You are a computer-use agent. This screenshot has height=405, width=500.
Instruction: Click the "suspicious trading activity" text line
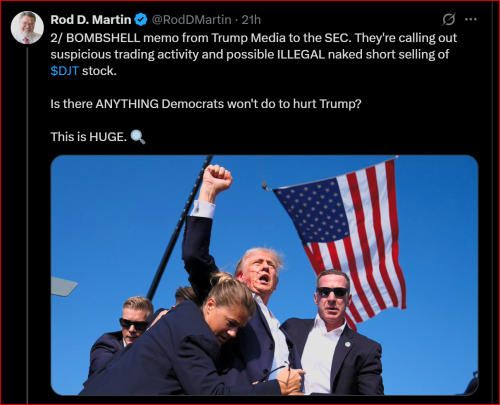point(250,54)
